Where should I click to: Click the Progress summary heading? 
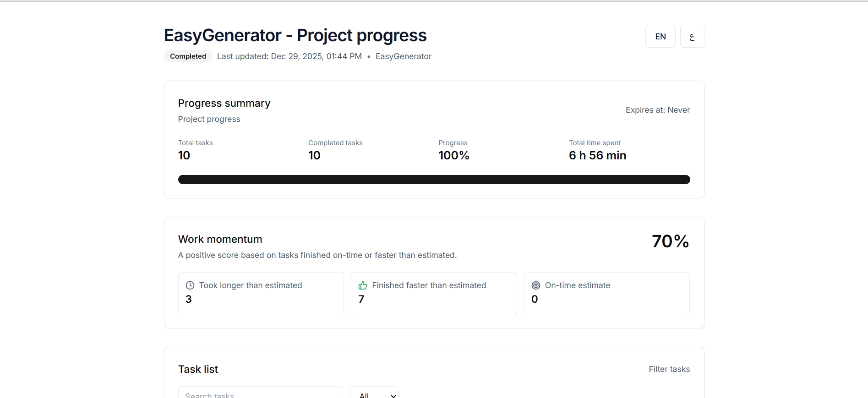(x=224, y=103)
